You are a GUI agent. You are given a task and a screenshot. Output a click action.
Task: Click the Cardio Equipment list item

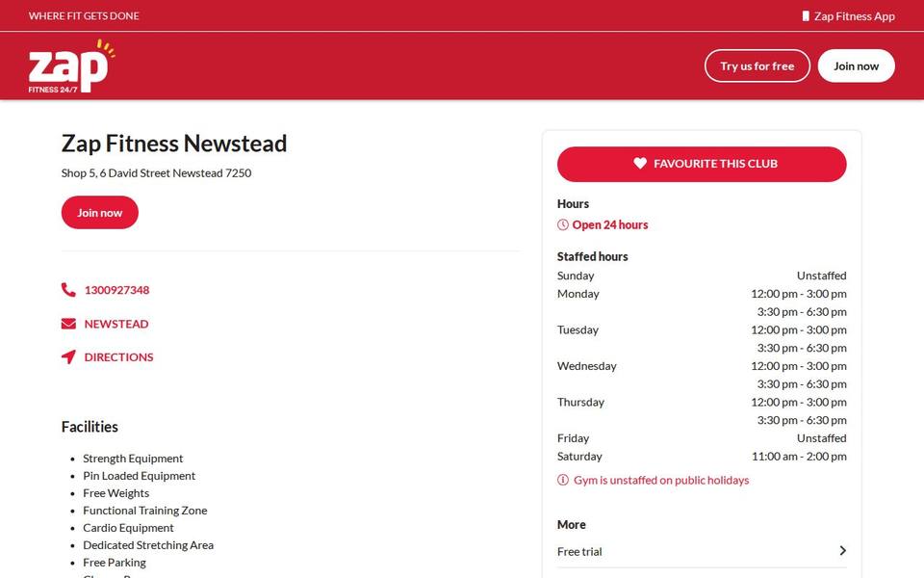[128, 527]
